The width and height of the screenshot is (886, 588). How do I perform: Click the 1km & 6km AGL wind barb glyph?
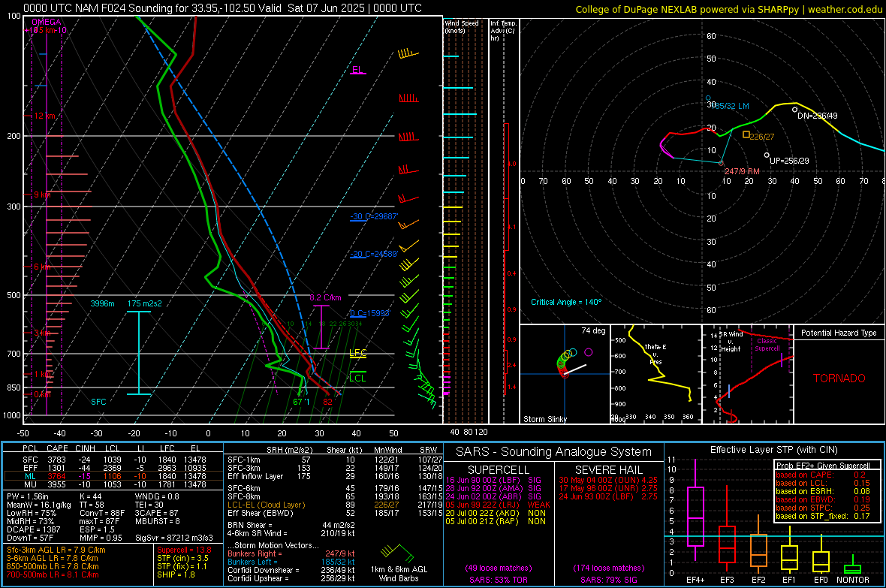(x=397, y=551)
